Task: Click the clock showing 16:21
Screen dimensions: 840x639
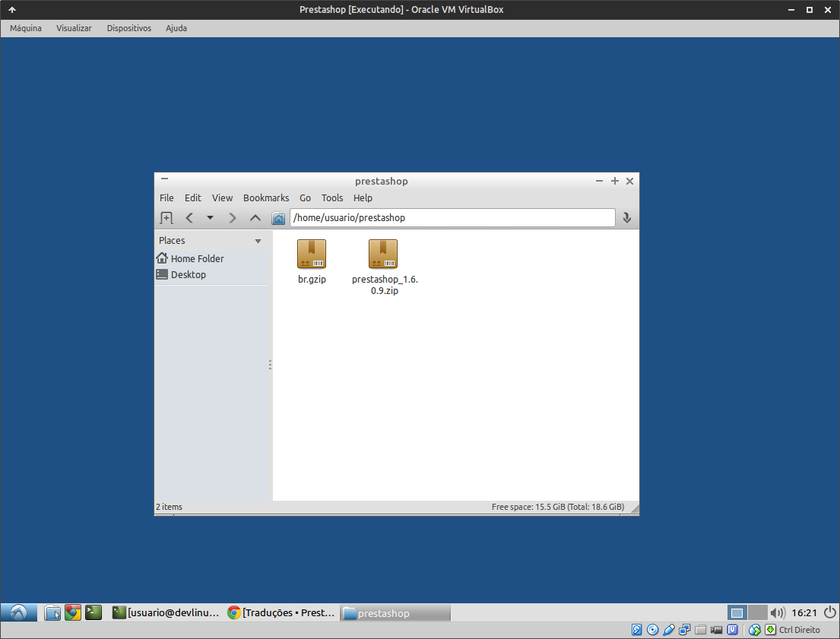Action: tap(804, 612)
